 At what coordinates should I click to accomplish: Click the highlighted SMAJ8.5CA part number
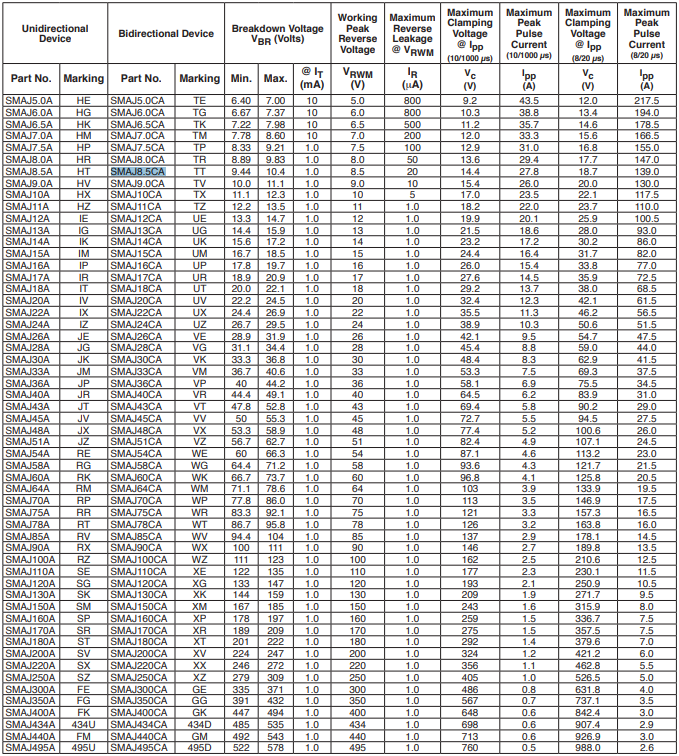pos(137,172)
